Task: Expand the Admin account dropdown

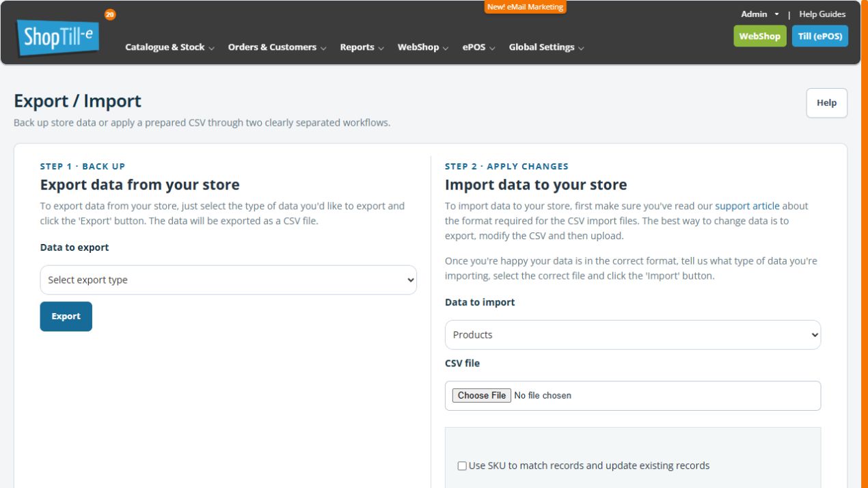Action: (760, 14)
